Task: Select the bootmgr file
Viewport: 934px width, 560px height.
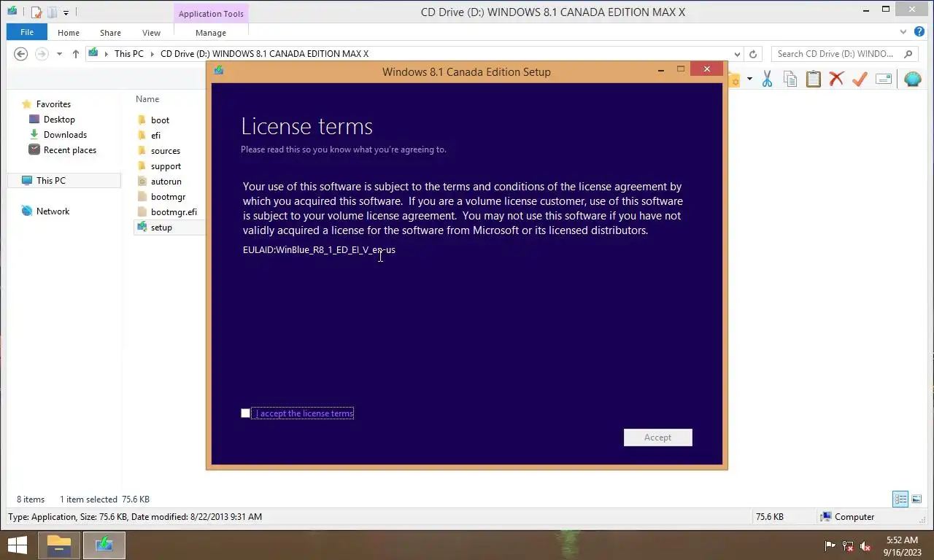Action: [168, 197]
